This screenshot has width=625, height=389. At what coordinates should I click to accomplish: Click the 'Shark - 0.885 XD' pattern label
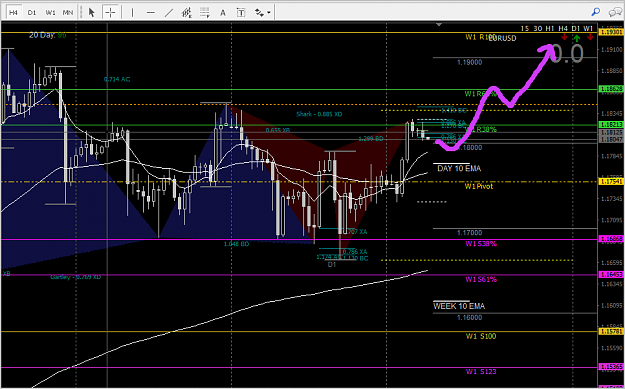pyautogui.click(x=319, y=114)
